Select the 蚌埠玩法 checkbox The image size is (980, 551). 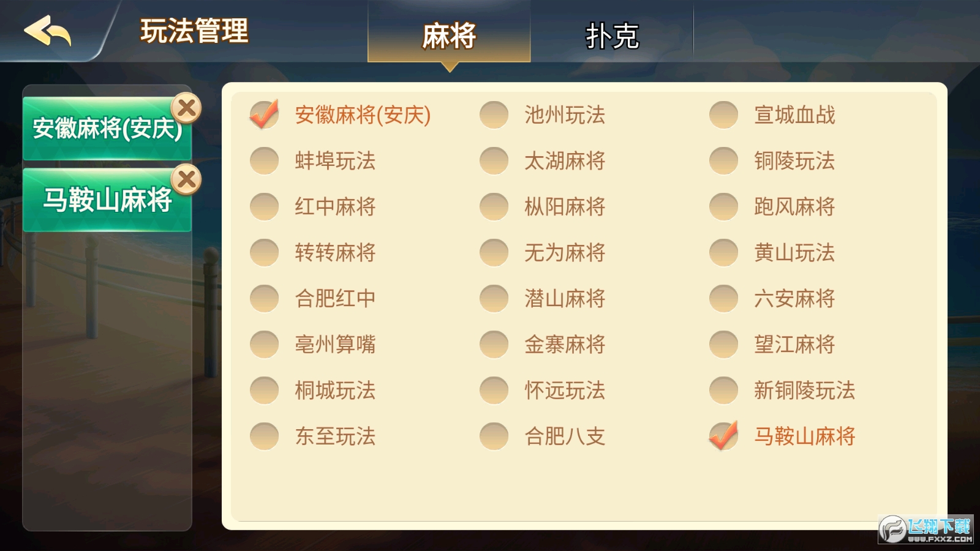(x=265, y=160)
